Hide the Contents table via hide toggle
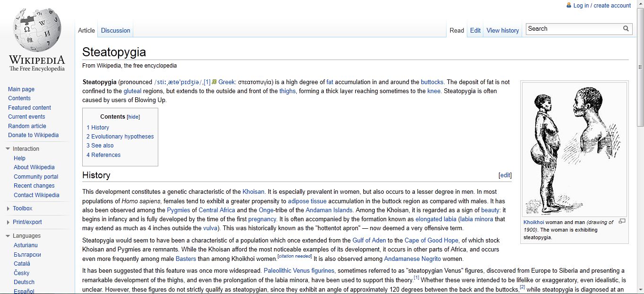Viewport: 644px width, 294px height. pyautogui.click(x=134, y=117)
